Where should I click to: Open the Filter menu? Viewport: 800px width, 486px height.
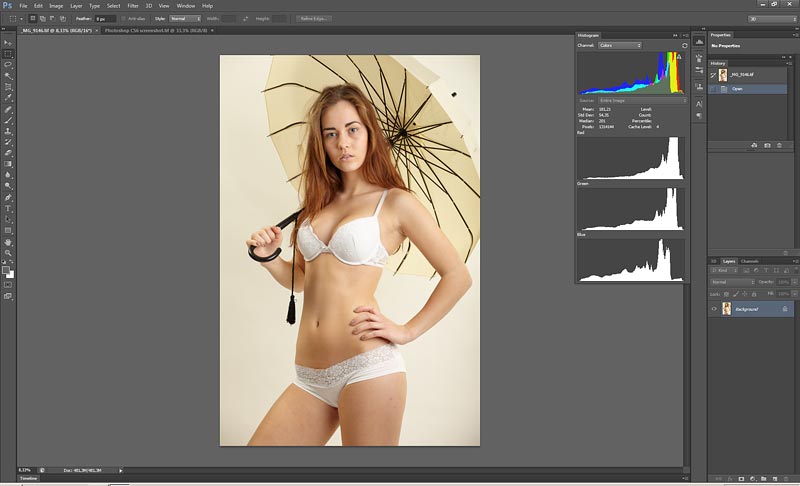(132, 6)
